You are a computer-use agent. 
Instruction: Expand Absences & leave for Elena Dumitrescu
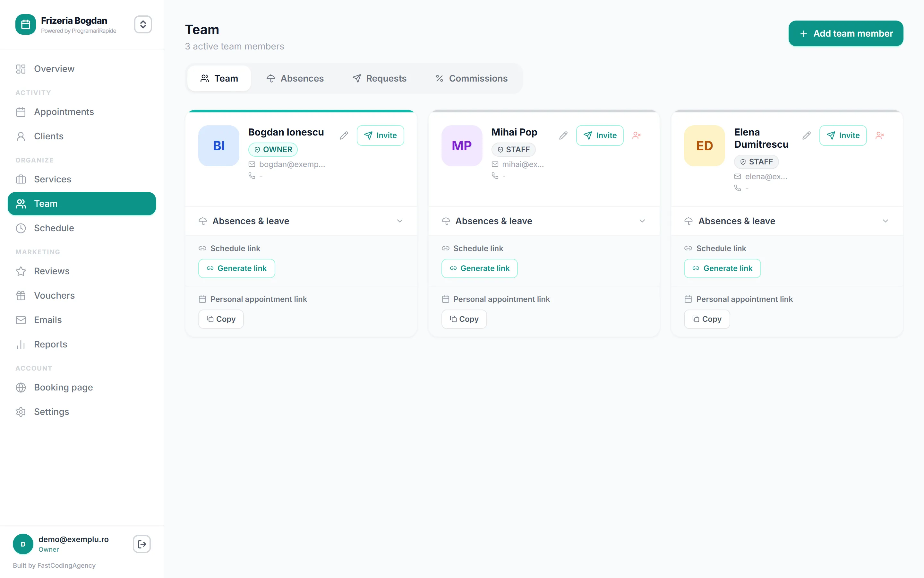pos(787,221)
